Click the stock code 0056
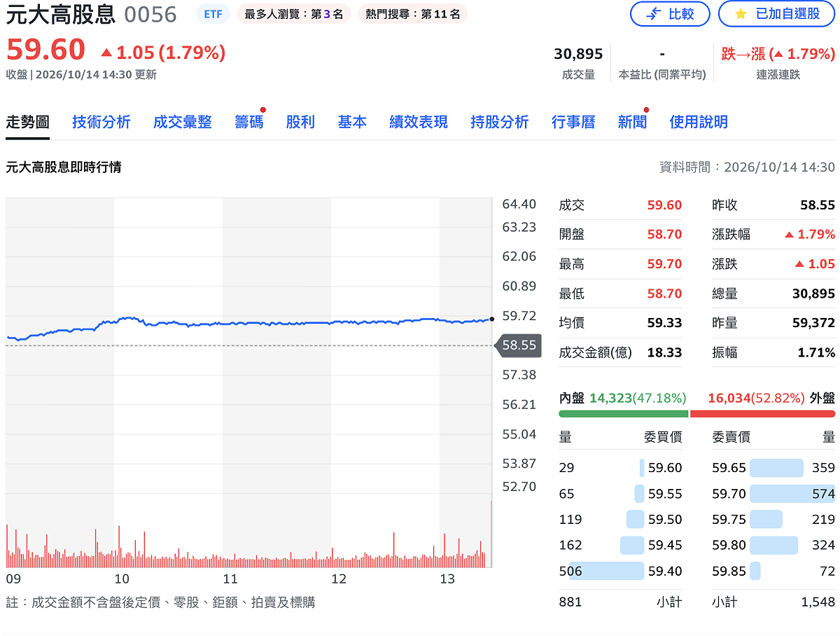The height and width of the screenshot is (636, 840). (x=150, y=15)
